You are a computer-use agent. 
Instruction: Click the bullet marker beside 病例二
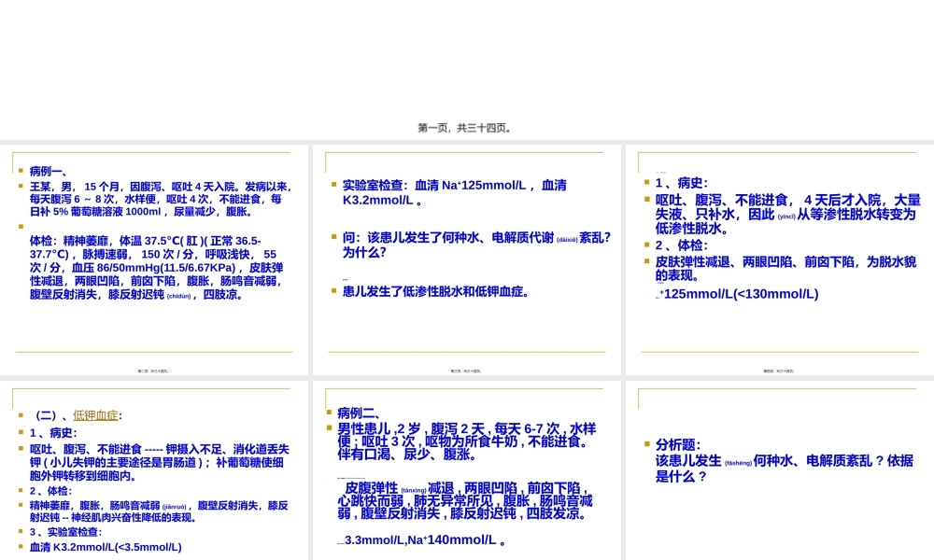(x=329, y=412)
